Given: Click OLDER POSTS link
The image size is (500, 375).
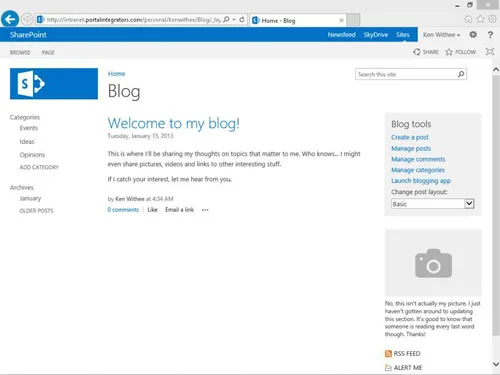Looking at the screenshot, I should [36, 211].
